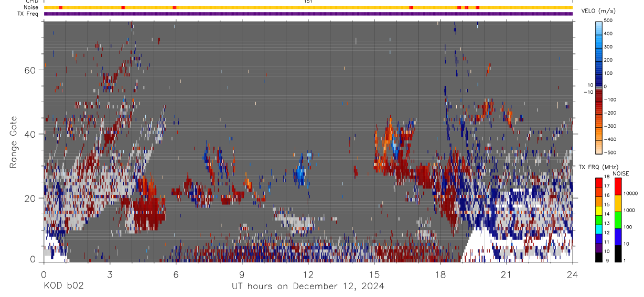Click the bright blue echo patch near hour 12
Viewport: 644px width, 297px height.
coord(300,173)
